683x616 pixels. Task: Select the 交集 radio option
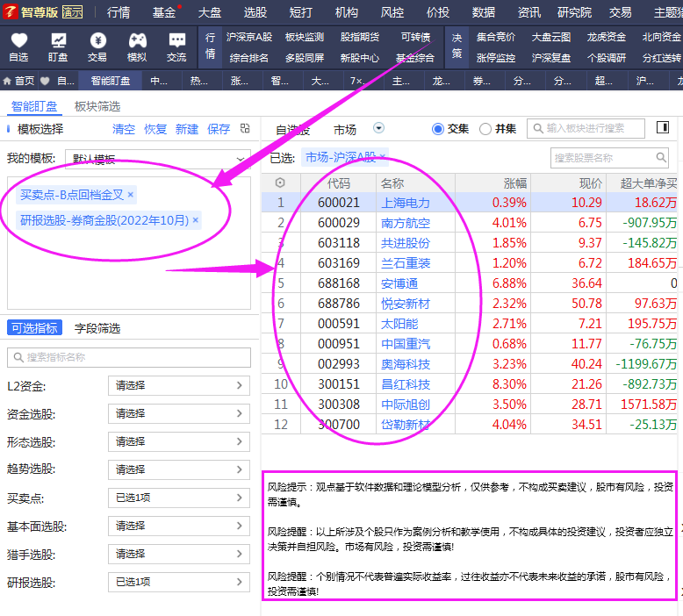pos(438,129)
